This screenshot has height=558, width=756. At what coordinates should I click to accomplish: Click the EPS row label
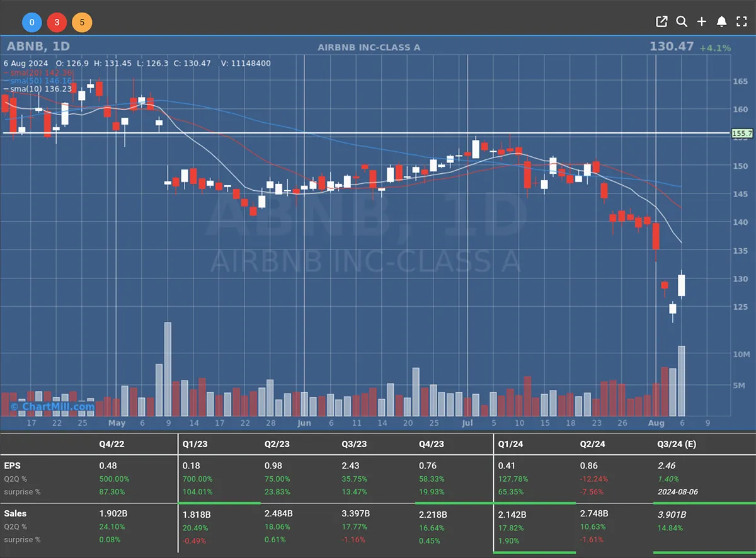[13, 466]
